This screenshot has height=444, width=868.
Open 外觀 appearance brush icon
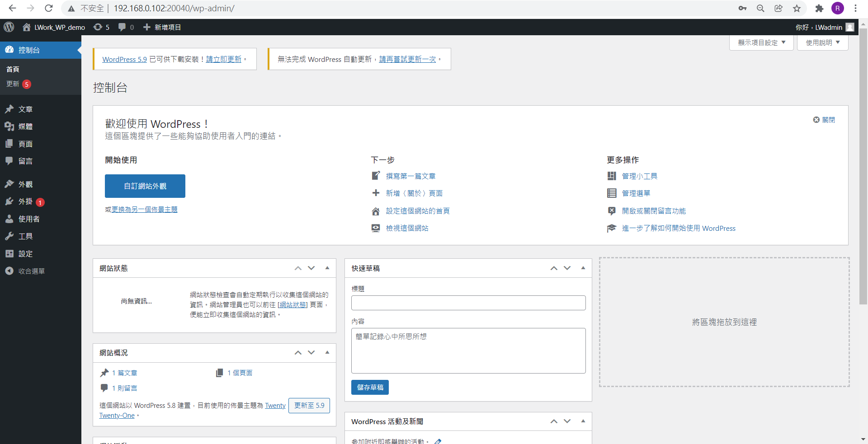[x=9, y=184]
